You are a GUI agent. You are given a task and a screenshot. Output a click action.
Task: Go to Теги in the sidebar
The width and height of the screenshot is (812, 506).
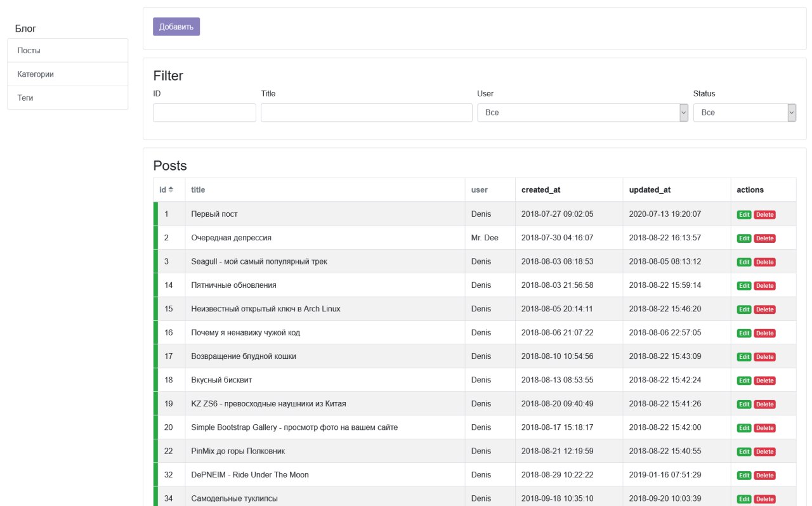pyautogui.click(x=68, y=98)
